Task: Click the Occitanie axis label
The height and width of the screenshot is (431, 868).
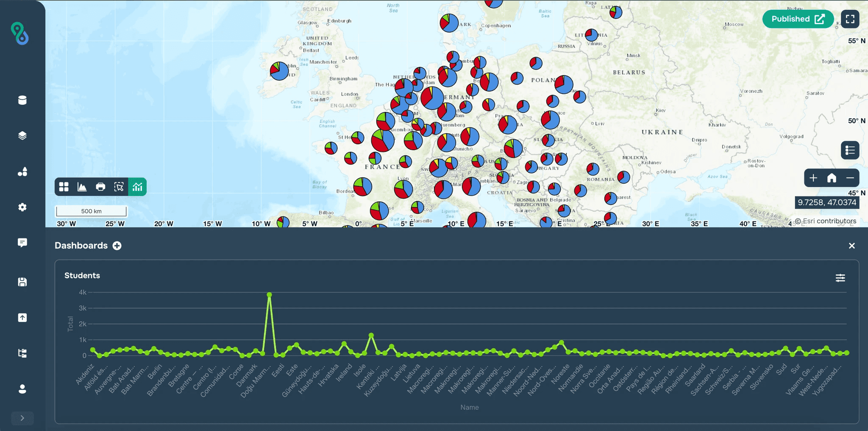Action: tap(599, 376)
